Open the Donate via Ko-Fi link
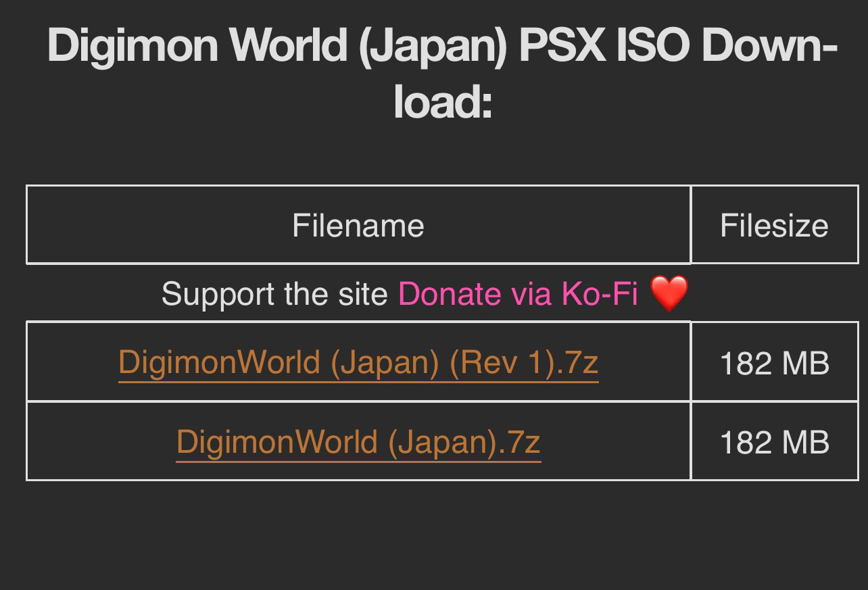Screen dimensions: 868x590 (518, 294)
